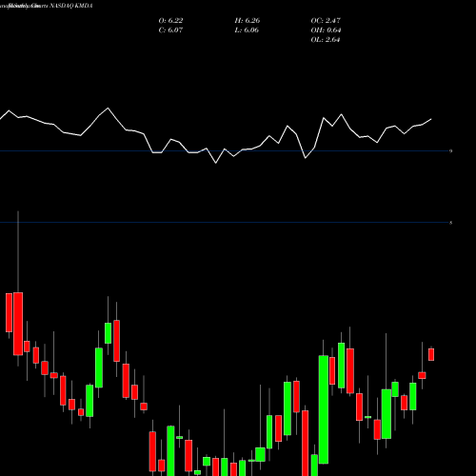Click the price axis label 8

click(x=451, y=223)
